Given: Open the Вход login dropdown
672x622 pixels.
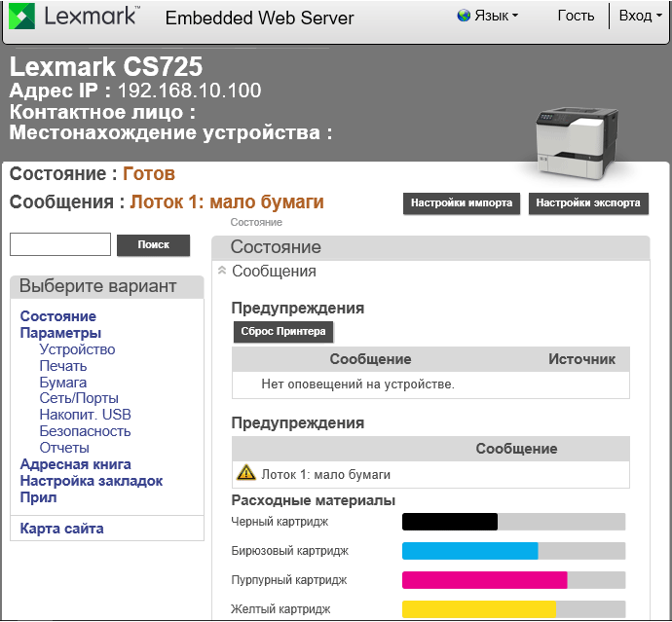Looking at the screenshot, I should click(x=641, y=16).
